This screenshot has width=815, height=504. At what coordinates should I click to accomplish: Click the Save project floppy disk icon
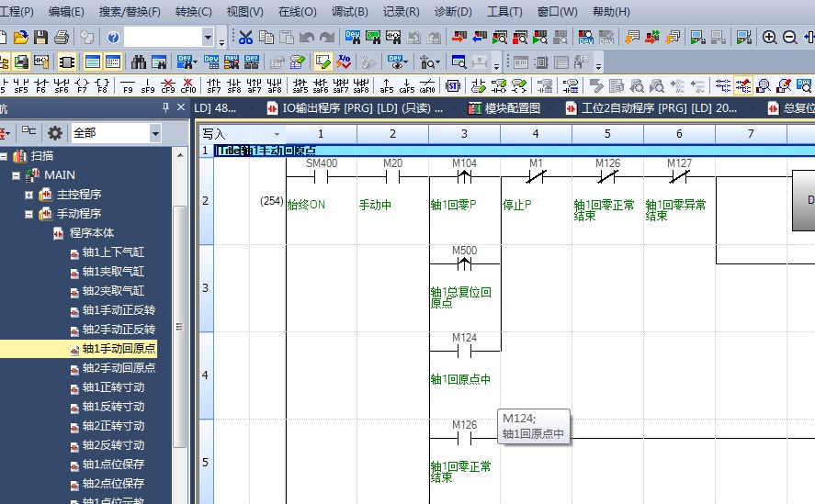40,38
